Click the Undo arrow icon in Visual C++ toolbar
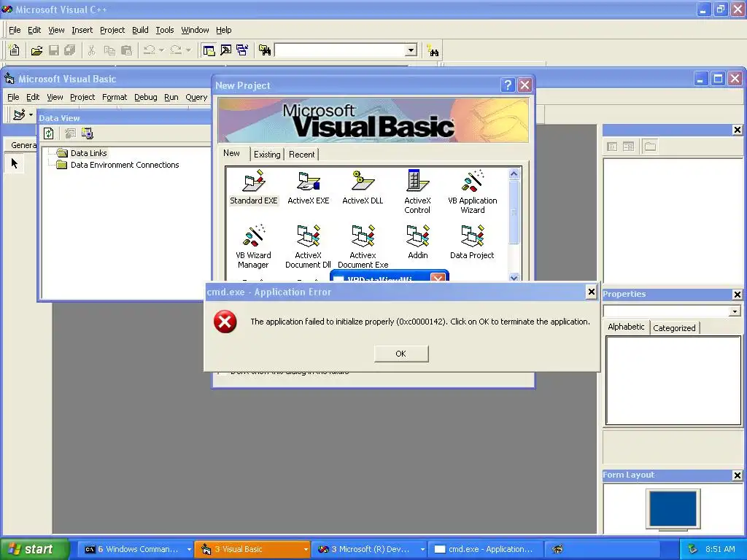 click(149, 50)
